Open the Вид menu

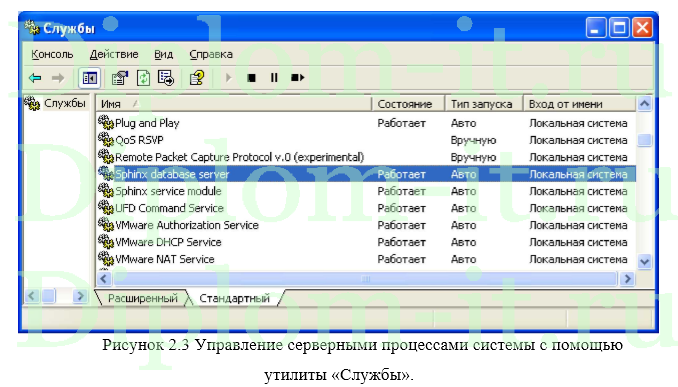point(163,54)
